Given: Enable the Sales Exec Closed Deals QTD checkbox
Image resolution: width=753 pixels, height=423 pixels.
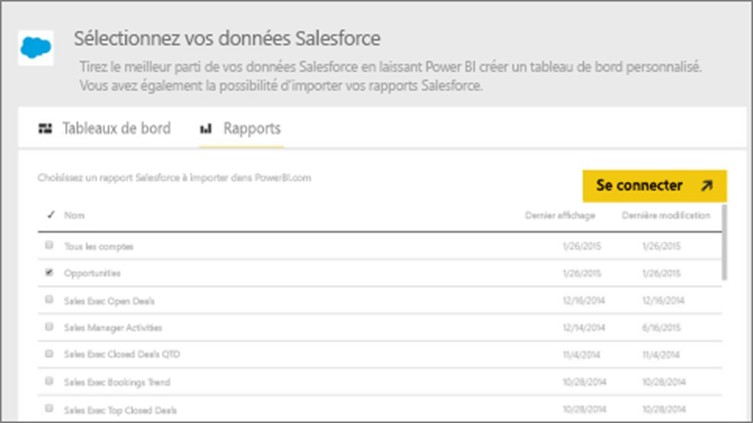Looking at the screenshot, I should [x=49, y=354].
